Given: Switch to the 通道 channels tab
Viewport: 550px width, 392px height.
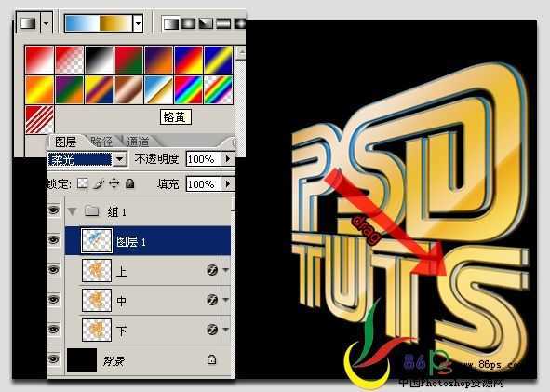Looking at the screenshot, I should tap(138, 142).
